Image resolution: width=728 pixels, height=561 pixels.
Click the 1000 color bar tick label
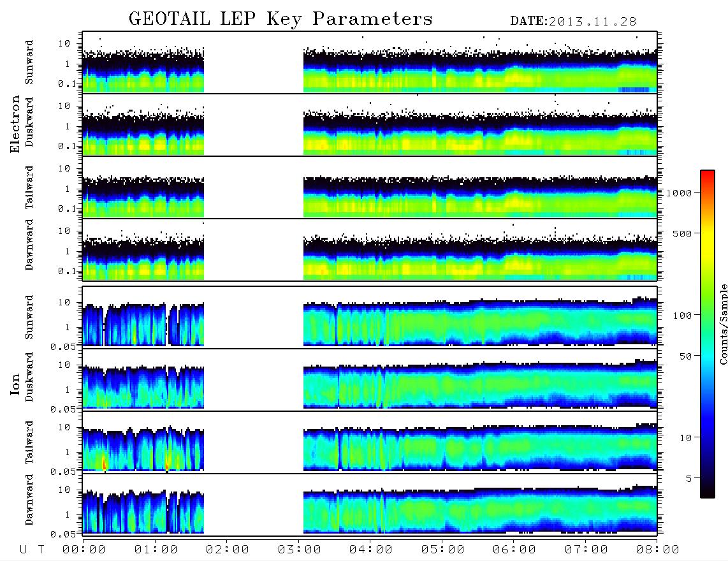coord(680,193)
